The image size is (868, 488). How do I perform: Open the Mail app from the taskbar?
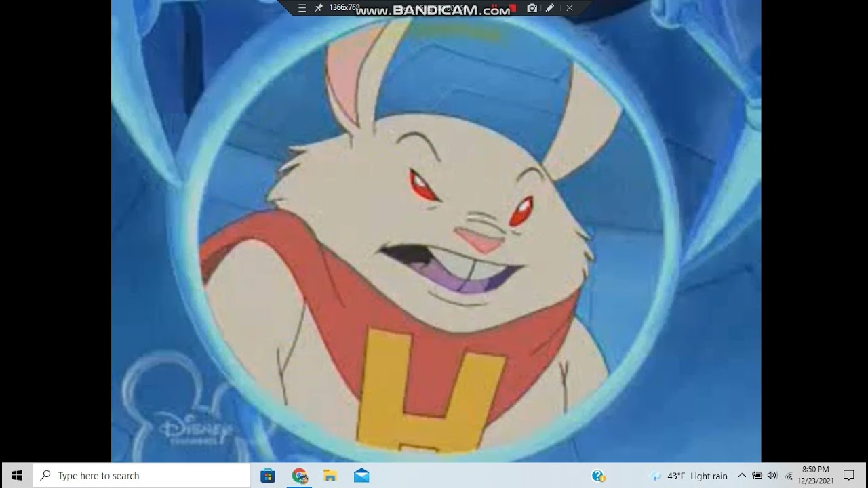pos(361,476)
